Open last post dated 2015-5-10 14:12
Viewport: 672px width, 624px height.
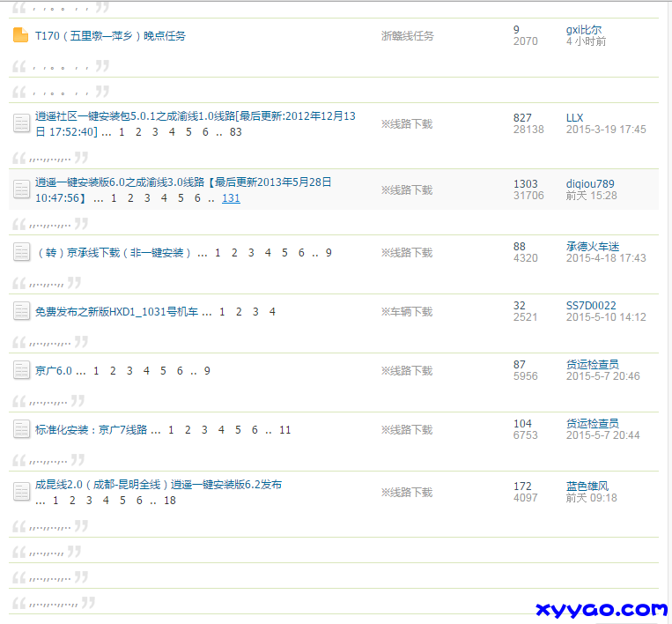pos(606,317)
